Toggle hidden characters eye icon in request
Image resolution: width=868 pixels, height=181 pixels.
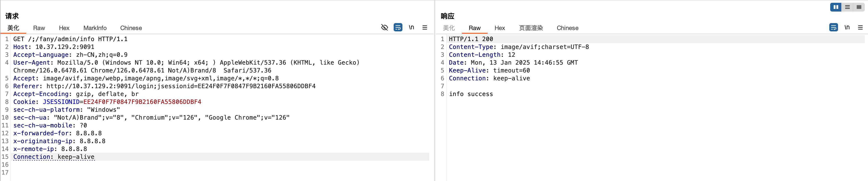coord(384,27)
